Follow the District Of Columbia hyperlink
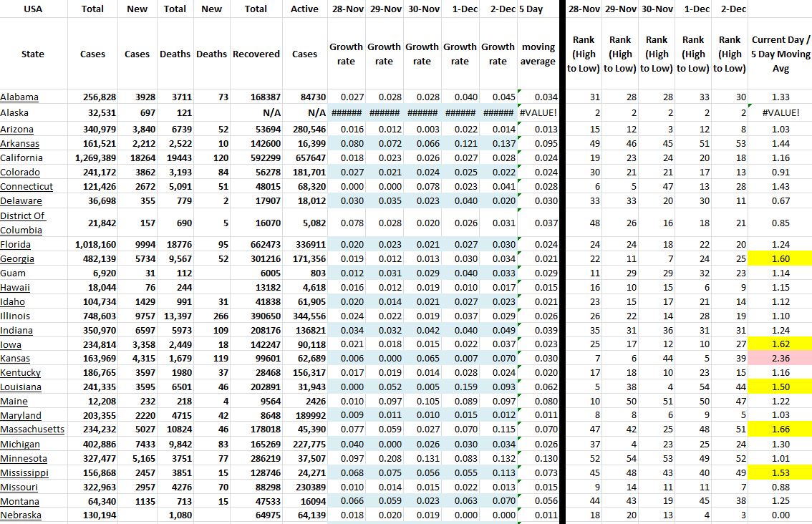 click(x=23, y=223)
